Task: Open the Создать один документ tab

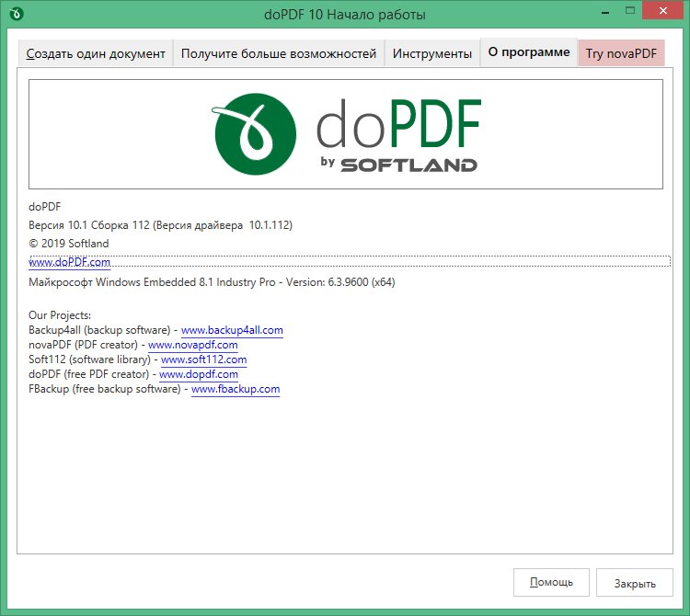Action: (96, 53)
